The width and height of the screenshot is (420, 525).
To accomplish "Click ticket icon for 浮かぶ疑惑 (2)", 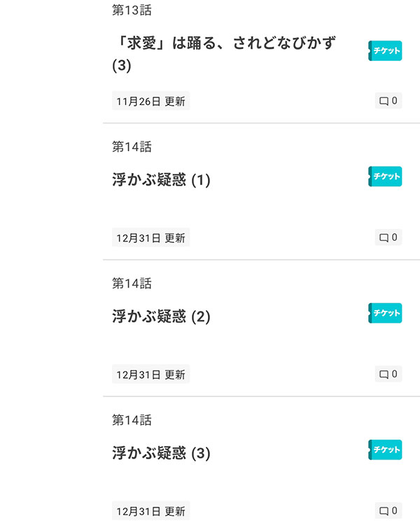I will pyautogui.click(x=385, y=313).
